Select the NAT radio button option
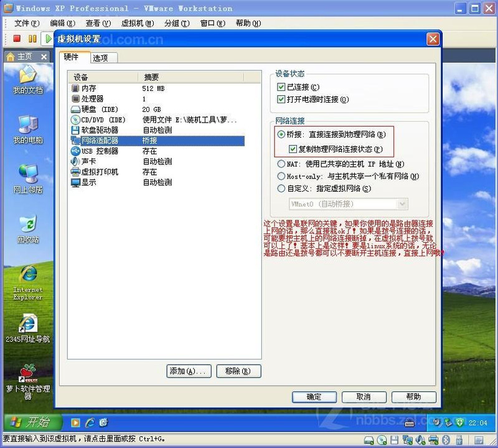This screenshot has height=448, width=498. pyautogui.click(x=281, y=164)
